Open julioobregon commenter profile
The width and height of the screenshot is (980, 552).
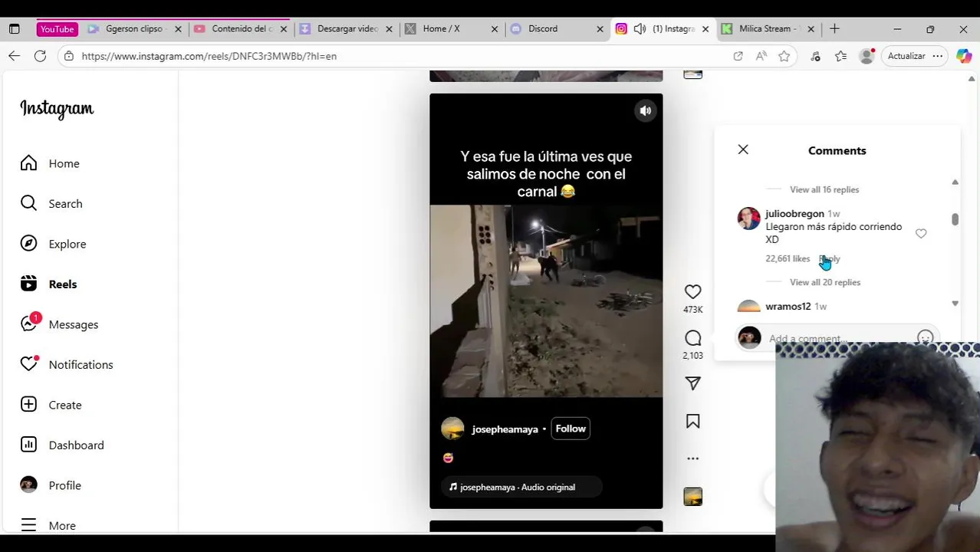(x=794, y=213)
